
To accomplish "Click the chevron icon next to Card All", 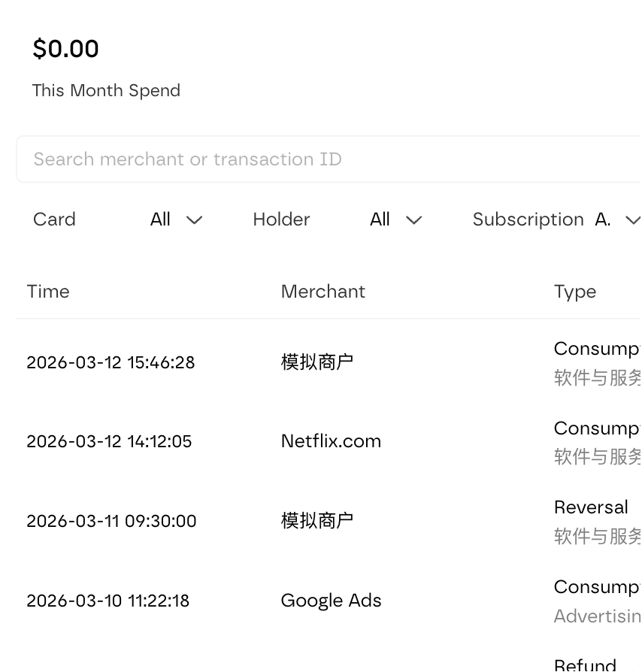I will pyautogui.click(x=194, y=221).
